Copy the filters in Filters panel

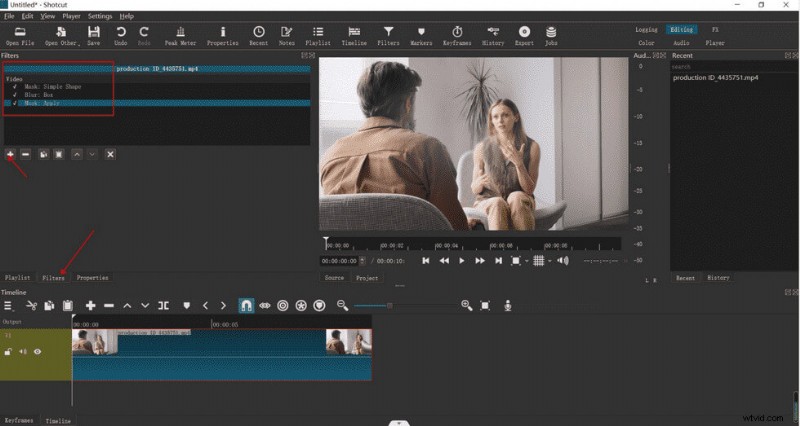click(x=43, y=154)
